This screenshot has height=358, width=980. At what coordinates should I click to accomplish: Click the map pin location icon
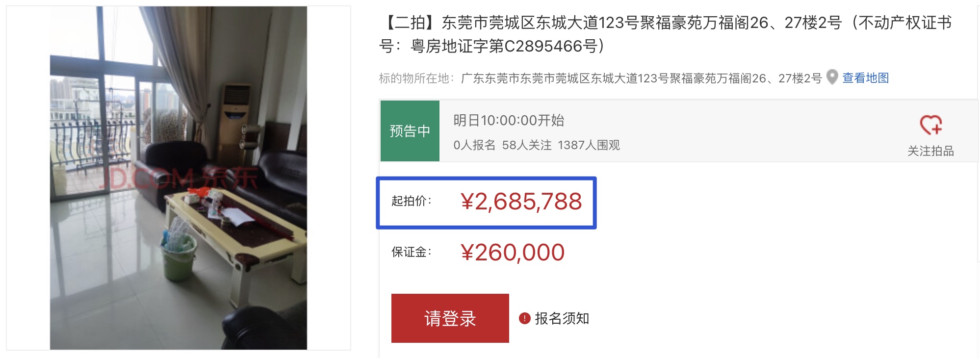point(832,77)
